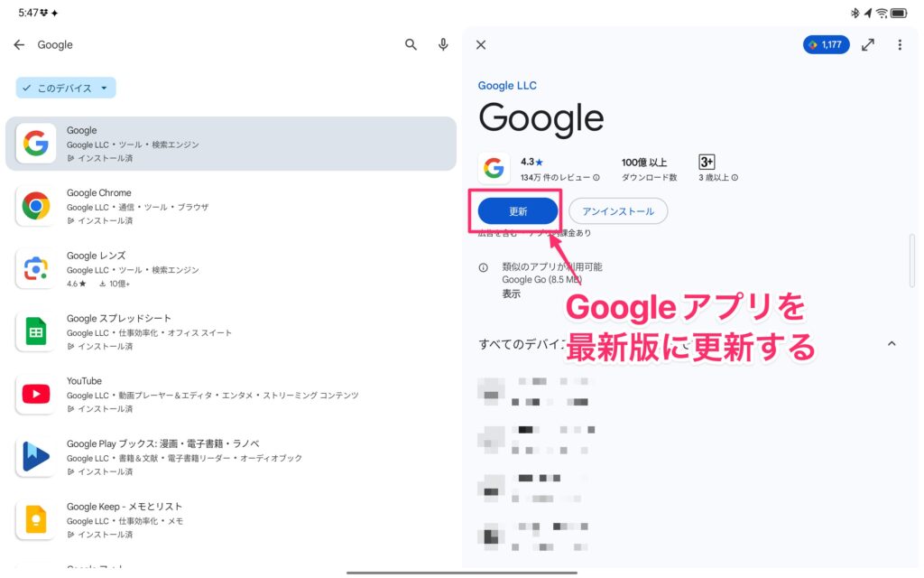Tap the YouTube app icon
The width and height of the screenshot is (924, 578).
(x=36, y=394)
